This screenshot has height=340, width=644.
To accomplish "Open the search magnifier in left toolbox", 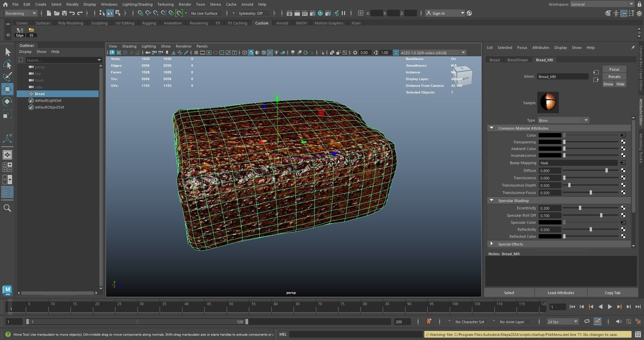I will 7,208.
